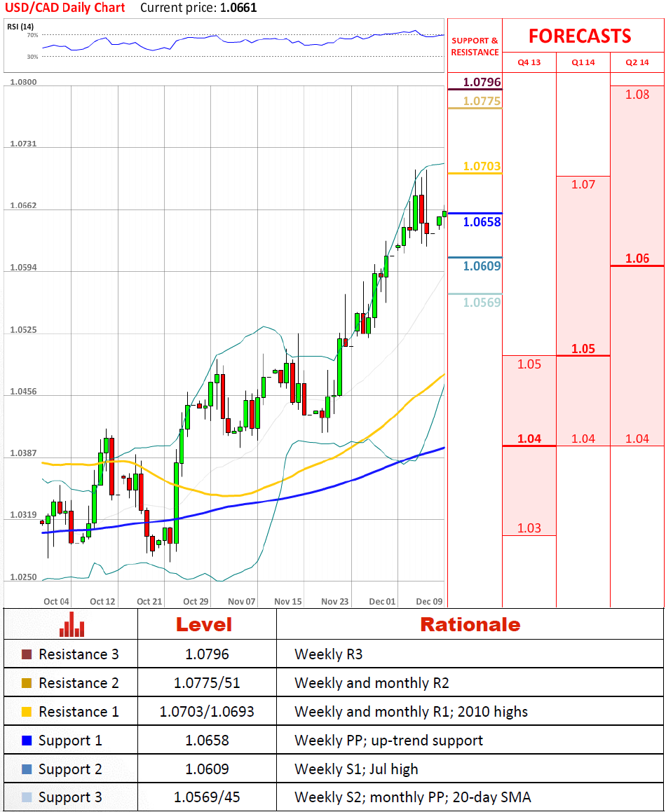Click the 1.0775 resistance level marker
The width and height of the screenshot is (666, 812).
pos(482,100)
